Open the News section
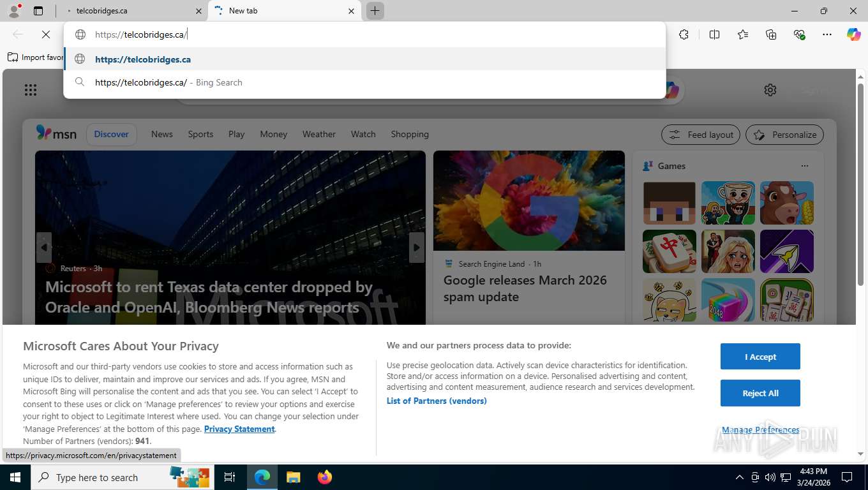The width and height of the screenshot is (868, 490). [162, 134]
